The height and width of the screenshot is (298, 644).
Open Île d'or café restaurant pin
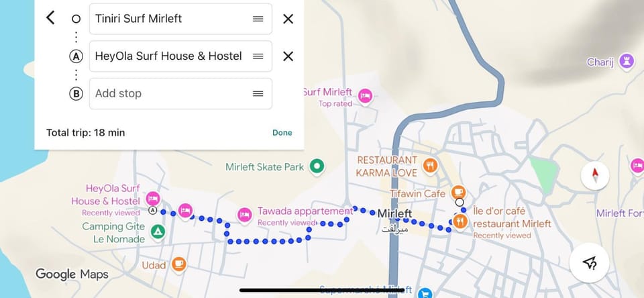click(x=460, y=222)
